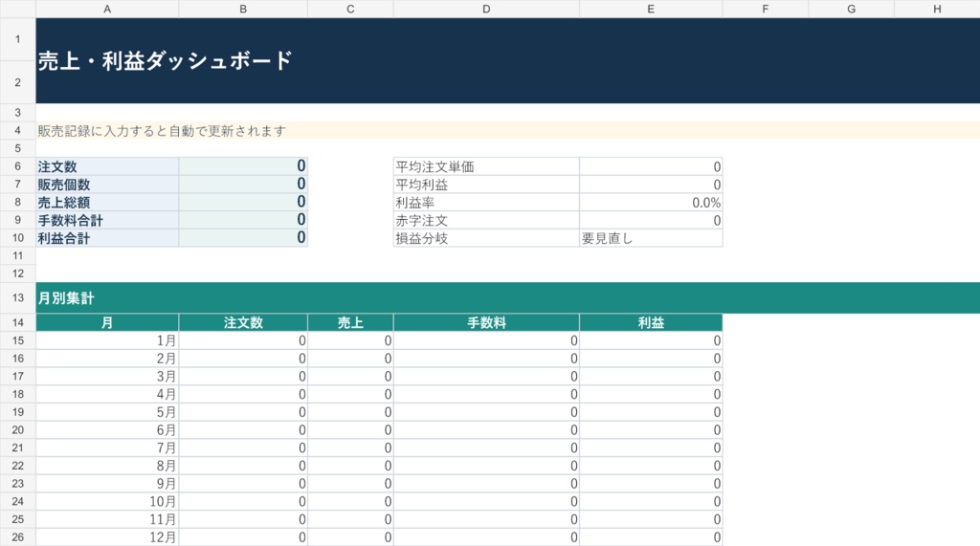Click the value cell next to 売上総額

[x=243, y=203]
